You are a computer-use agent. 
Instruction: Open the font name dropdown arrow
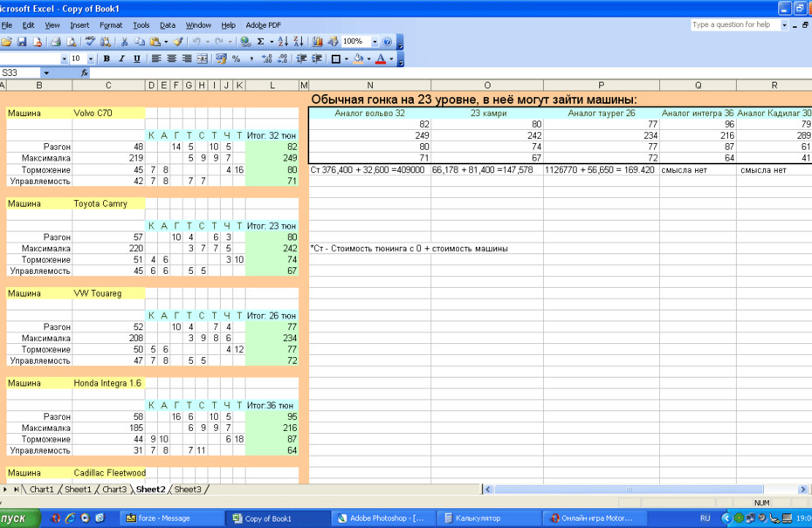coord(65,59)
